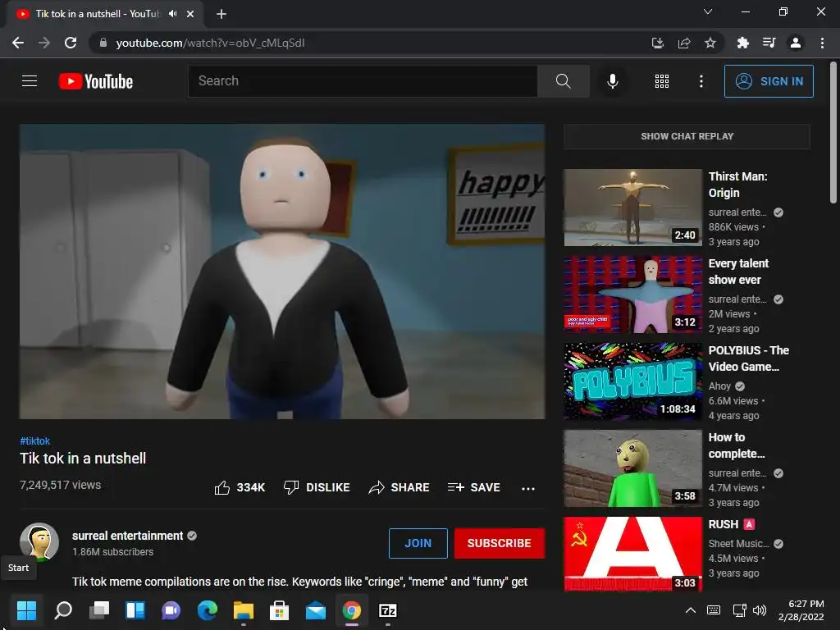Screen dimensions: 840x630
Task: Open YouTube settings three-dot menu
Action: coord(701,81)
